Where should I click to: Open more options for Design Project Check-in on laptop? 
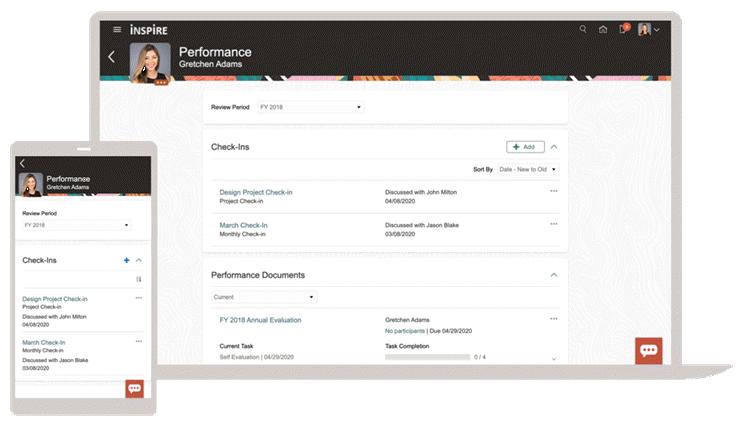coord(553,190)
